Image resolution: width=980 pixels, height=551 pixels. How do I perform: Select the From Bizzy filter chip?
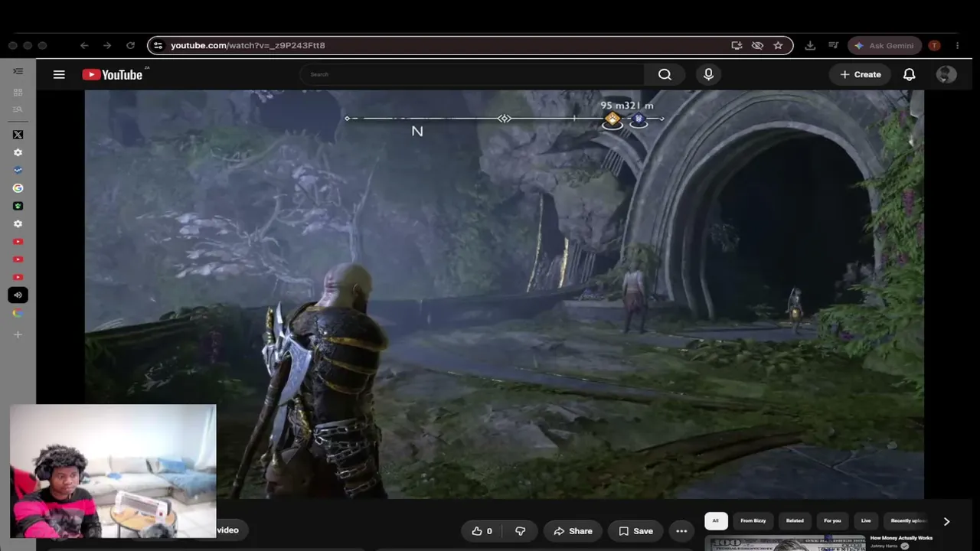(753, 521)
